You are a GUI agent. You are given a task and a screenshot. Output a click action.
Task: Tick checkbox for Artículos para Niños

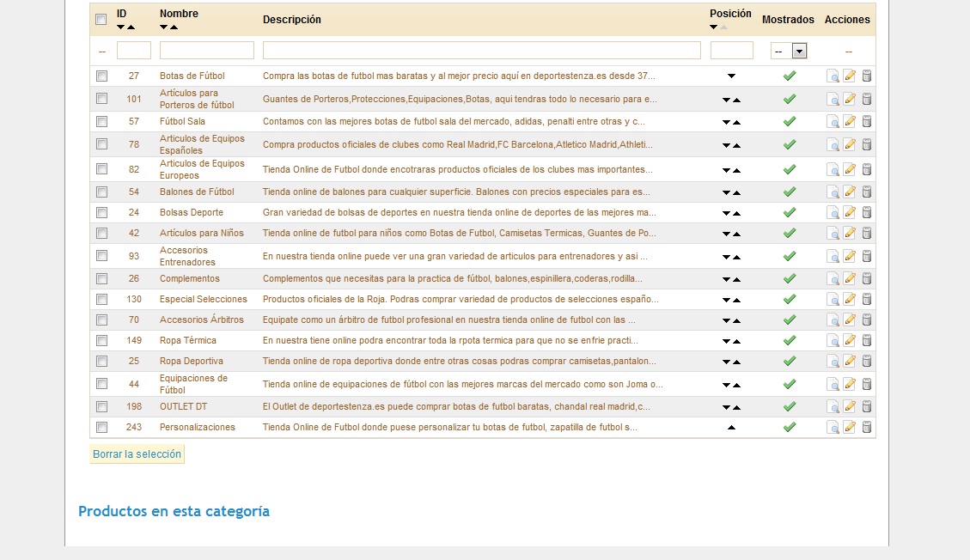tap(102, 233)
